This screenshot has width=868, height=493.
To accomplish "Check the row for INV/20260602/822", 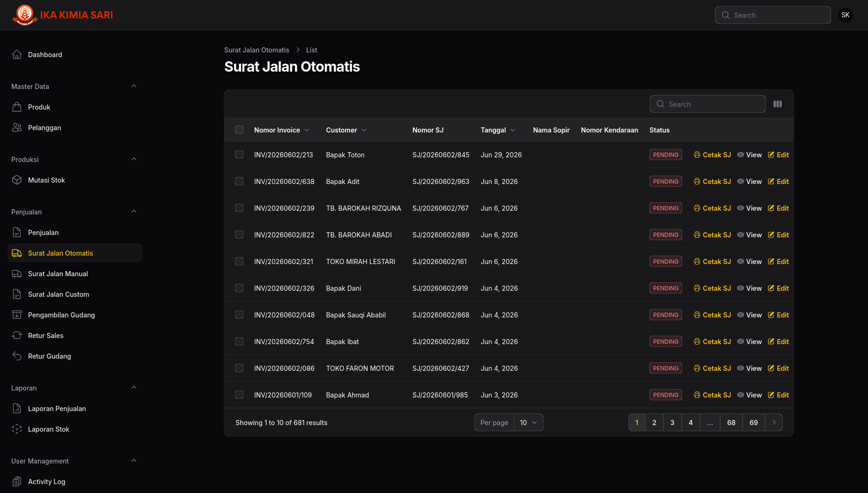I will coord(239,235).
